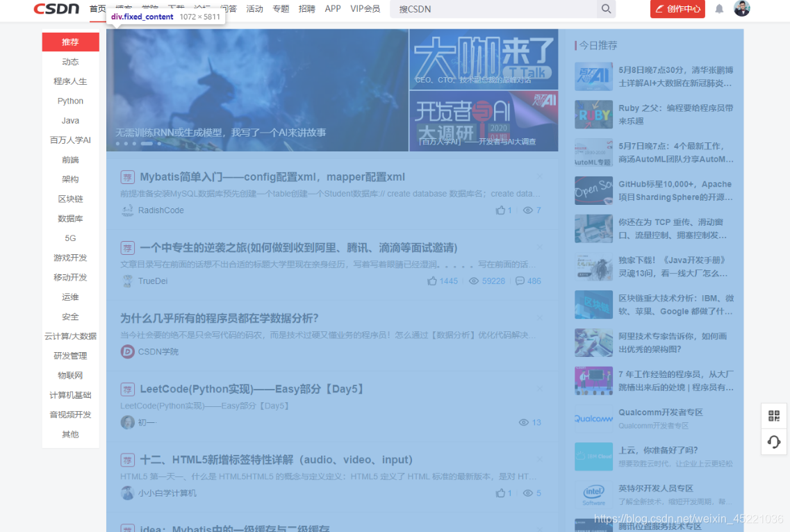
Task: Dismiss the Mybatis简单入门 article with its X
Action: pos(540,176)
